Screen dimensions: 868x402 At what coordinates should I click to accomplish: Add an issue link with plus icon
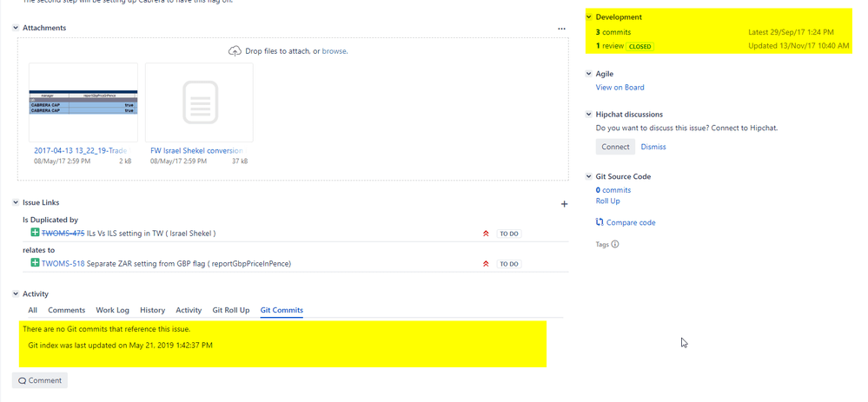[564, 204]
